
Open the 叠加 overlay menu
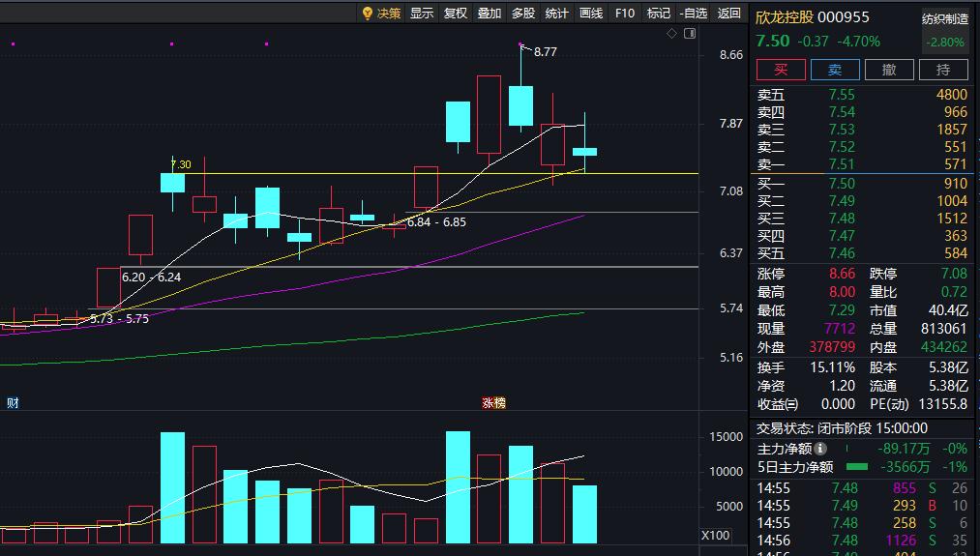pyautogui.click(x=490, y=14)
